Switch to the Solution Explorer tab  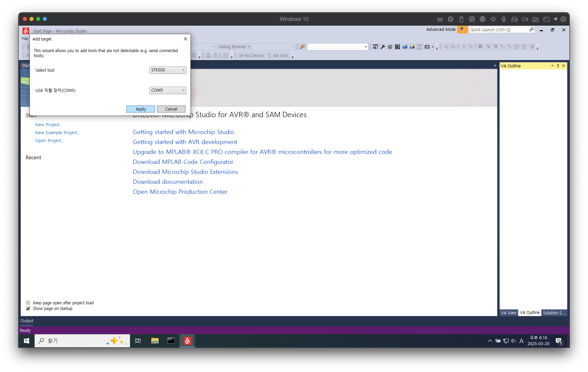pos(553,313)
